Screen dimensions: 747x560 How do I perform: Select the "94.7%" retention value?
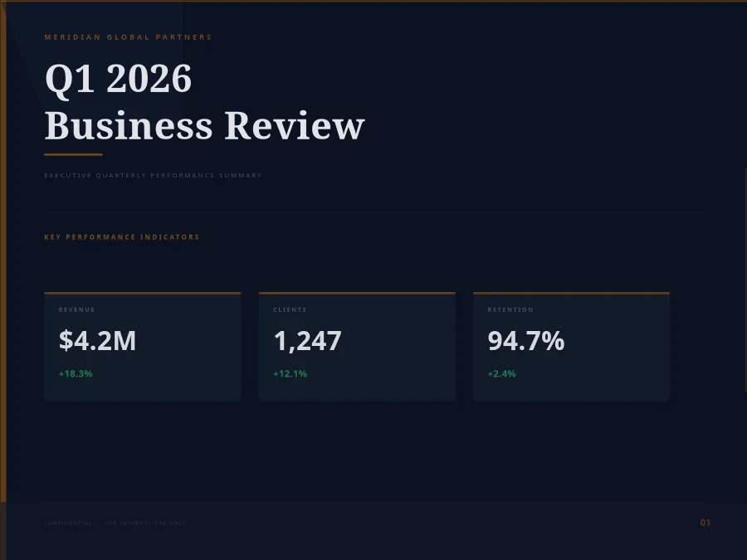click(526, 340)
